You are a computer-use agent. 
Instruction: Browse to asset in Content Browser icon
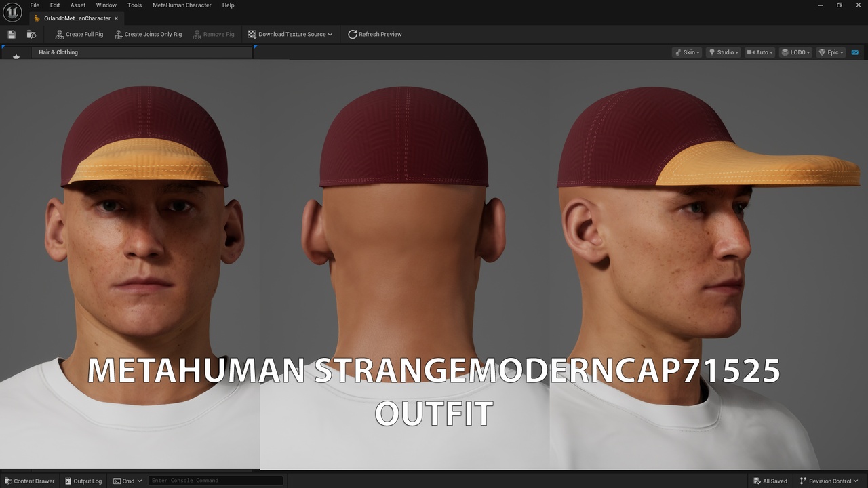coord(31,34)
